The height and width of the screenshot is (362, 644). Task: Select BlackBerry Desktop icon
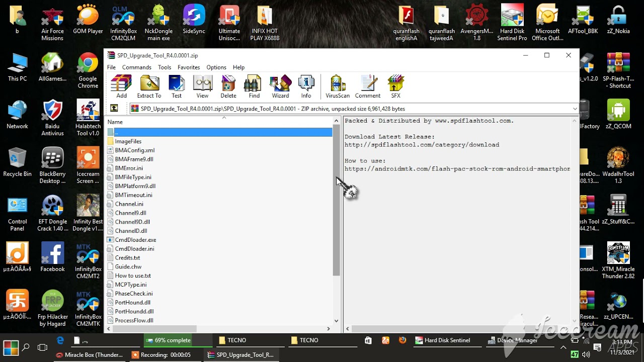52,166
